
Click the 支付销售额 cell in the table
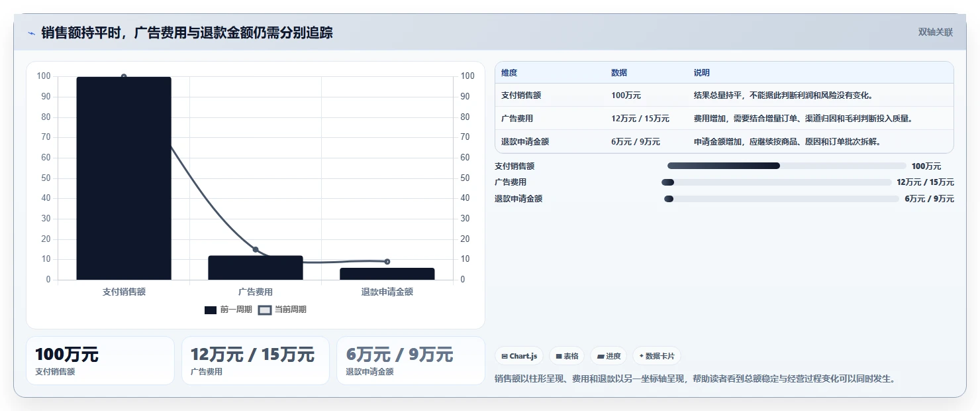[x=521, y=95]
